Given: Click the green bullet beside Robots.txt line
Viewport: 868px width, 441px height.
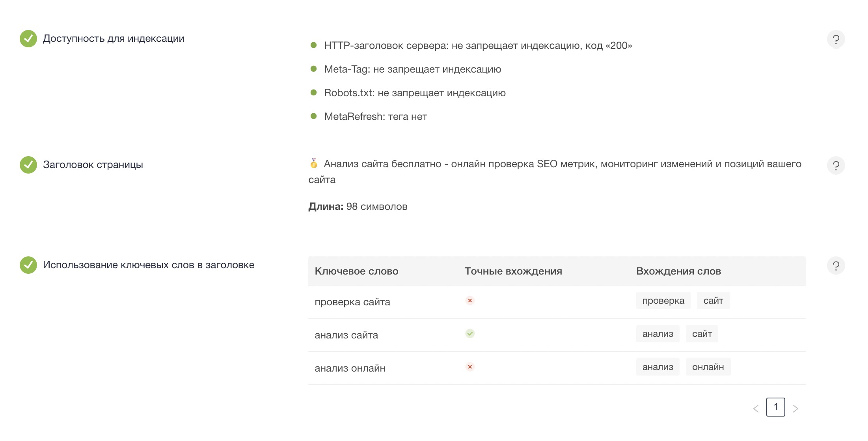Looking at the screenshot, I should pyautogui.click(x=314, y=92).
